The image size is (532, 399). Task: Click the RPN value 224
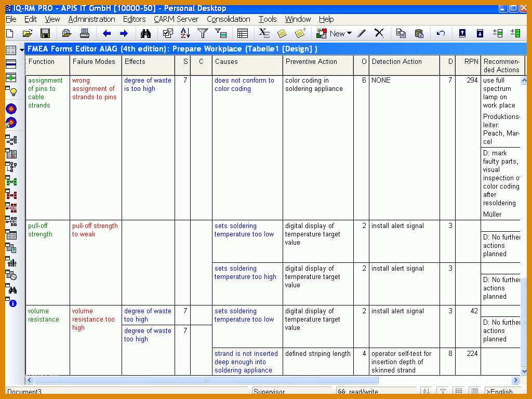pos(472,353)
